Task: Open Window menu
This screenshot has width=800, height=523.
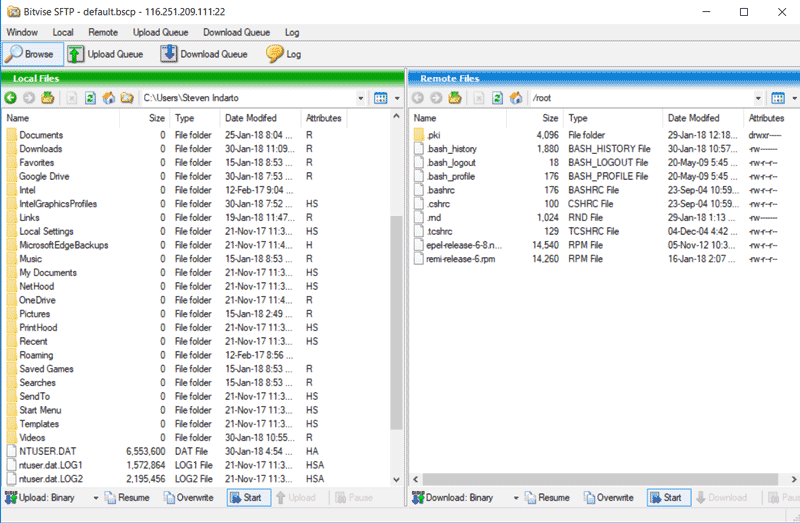Action: 22,32
